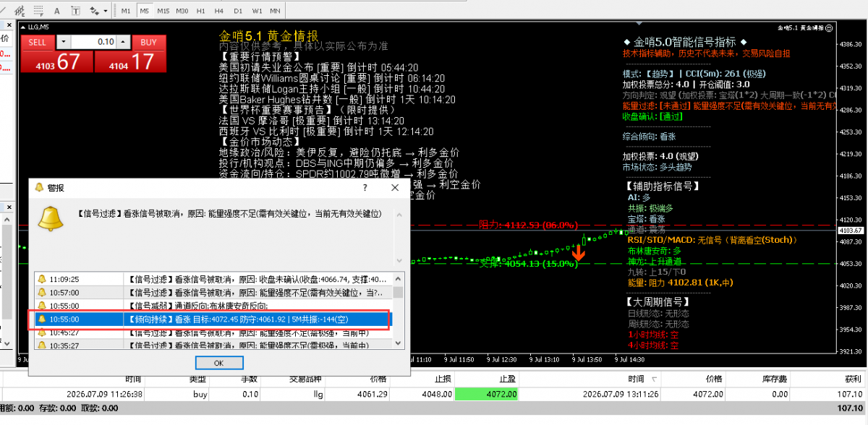
Task: Click alert message area scroll down arrow
Action: pos(399,261)
